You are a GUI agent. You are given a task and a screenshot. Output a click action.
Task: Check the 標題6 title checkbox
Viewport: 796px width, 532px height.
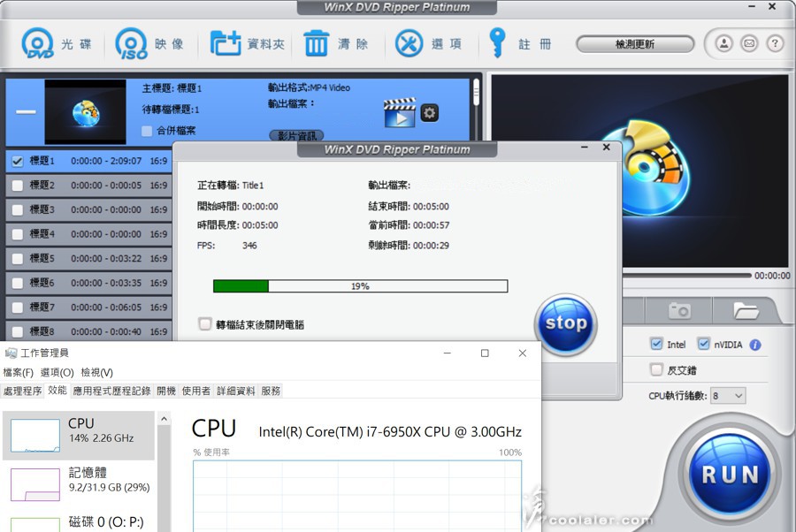click(18, 283)
